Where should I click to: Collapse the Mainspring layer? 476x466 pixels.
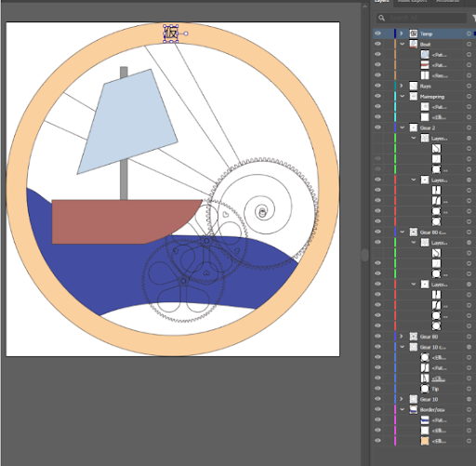click(x=403, y=97)
